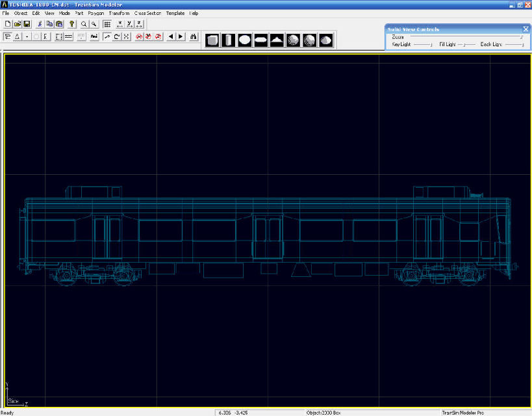The width and height of the screenshot is (532, 416).
Task: Open the Cross Section menu
Action: [147, 13]
